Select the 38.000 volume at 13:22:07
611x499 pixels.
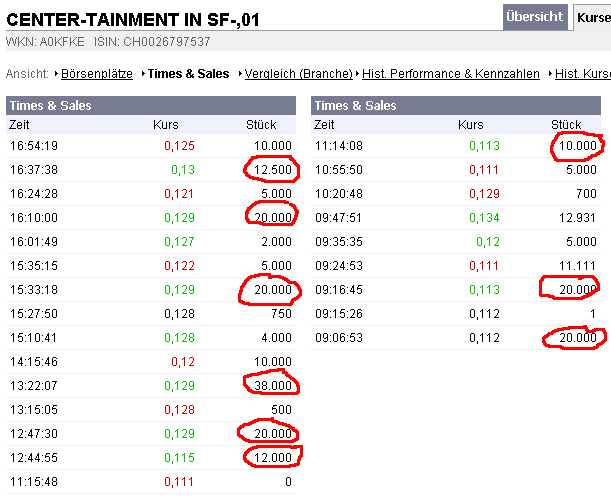click(273, 386)
